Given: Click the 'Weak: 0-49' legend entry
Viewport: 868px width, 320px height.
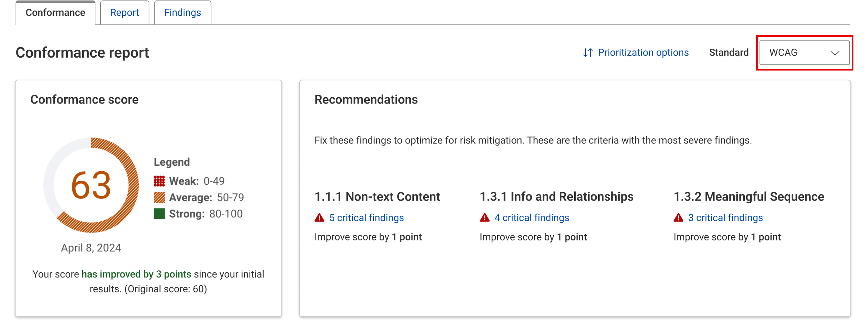Looking at the screenshot, I should point(189,181).
